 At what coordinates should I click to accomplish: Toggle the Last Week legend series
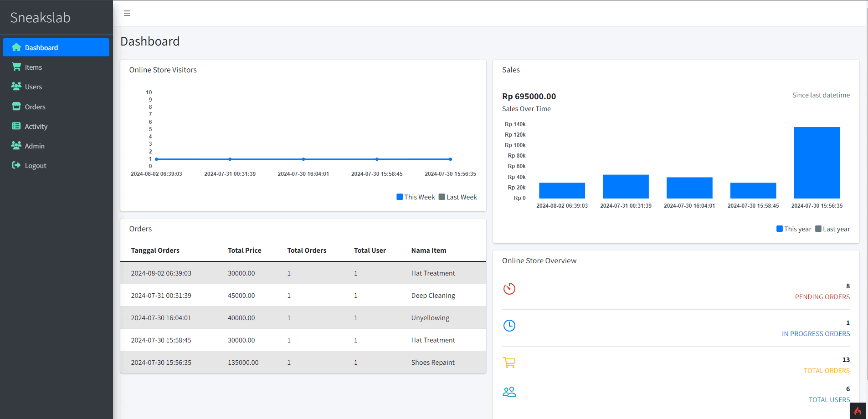point(458,197)
